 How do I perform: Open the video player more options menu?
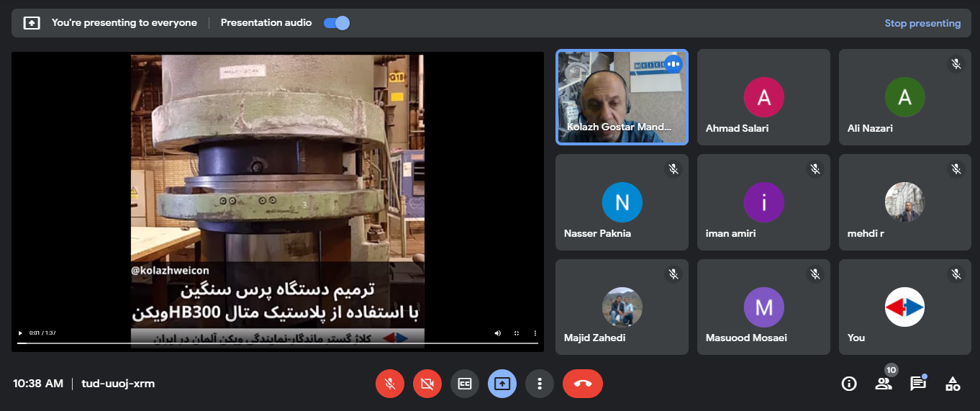(535, 333)
